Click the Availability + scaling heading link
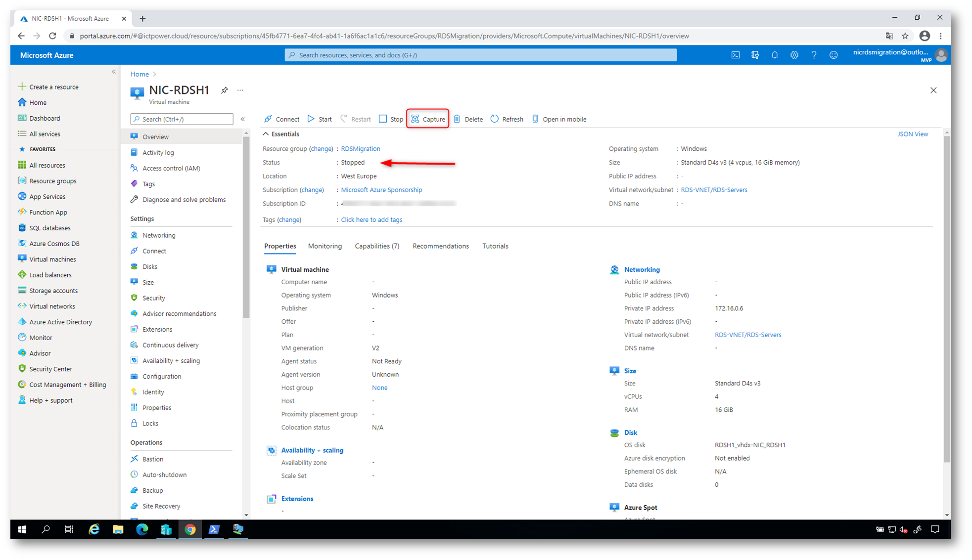This screenshot has height=560, width=972. click(312, 450)
